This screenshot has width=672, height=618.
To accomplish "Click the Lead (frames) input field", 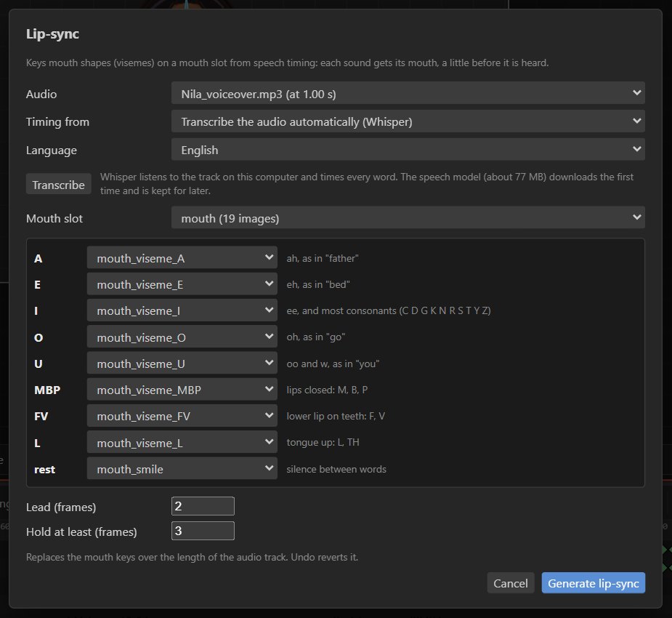I will pyautogui.click(x=203, y=506).
